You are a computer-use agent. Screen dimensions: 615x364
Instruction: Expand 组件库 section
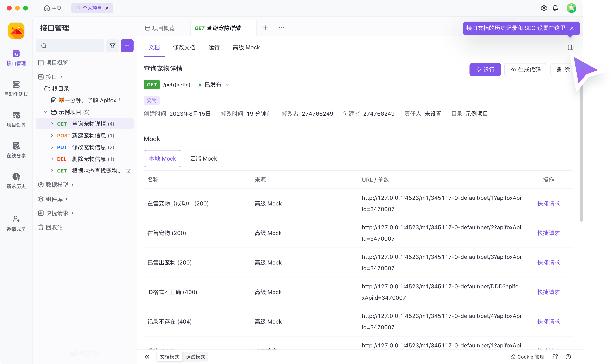click(67, 199)
